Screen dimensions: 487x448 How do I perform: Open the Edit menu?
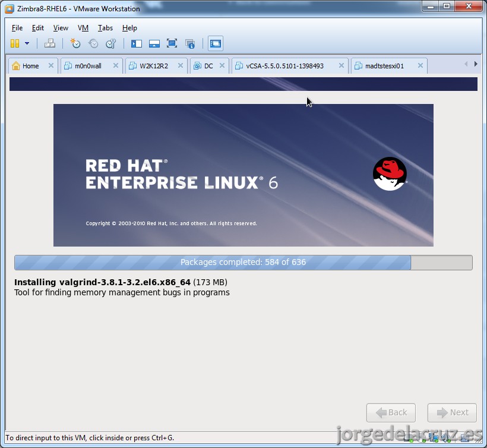[x=38, y=28]
